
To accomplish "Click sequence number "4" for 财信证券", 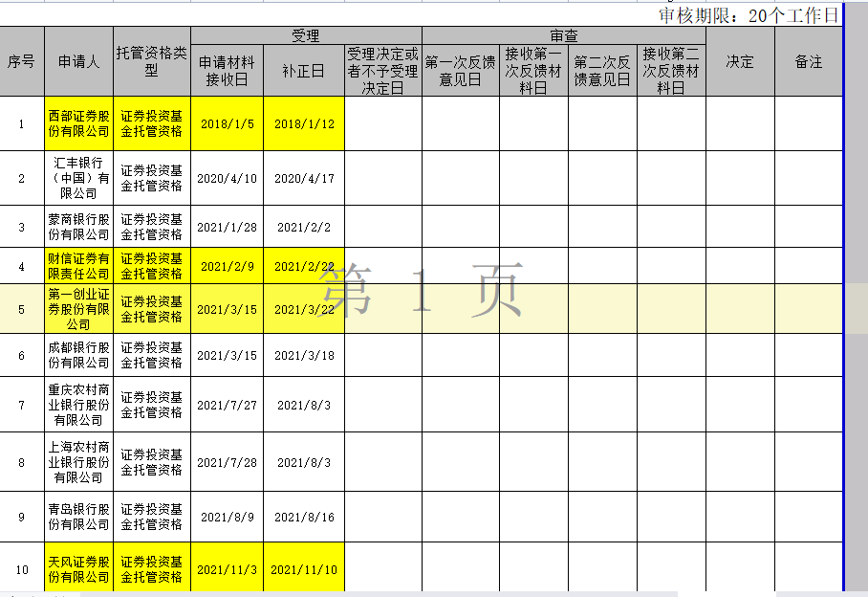I will tap(22, 266).
